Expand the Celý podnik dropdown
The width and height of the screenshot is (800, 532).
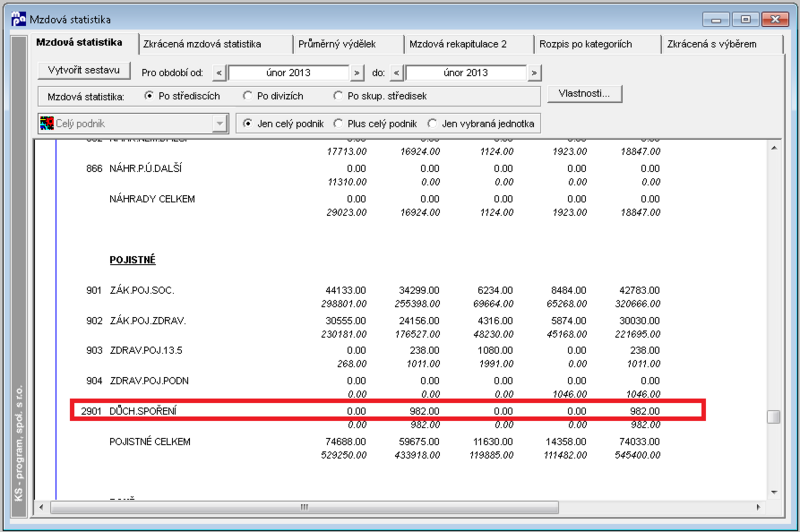(220, 123)
